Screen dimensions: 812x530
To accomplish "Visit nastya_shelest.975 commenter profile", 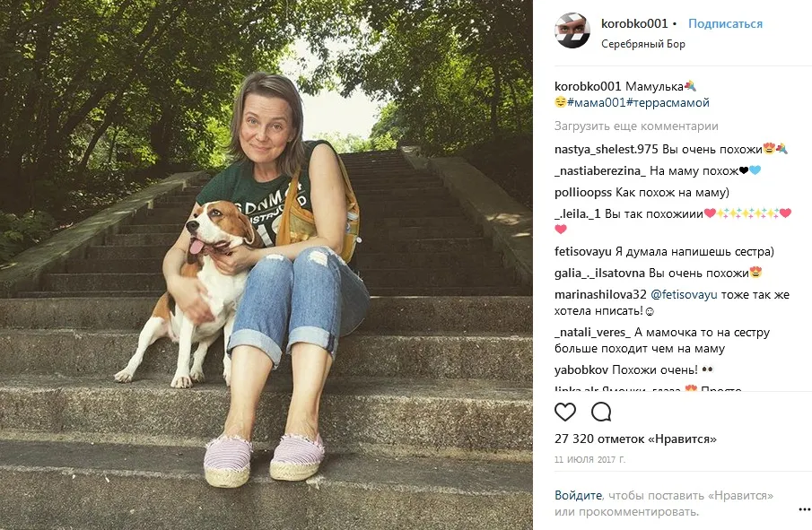I will point(606,150).
